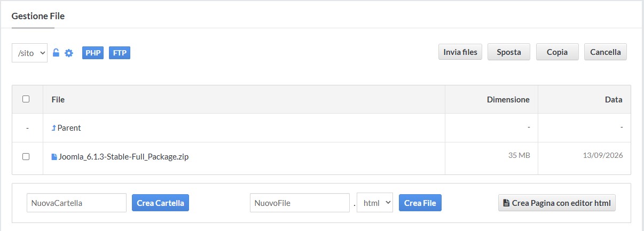
Task: Open the gear settings icon
Action: [69, 53]
